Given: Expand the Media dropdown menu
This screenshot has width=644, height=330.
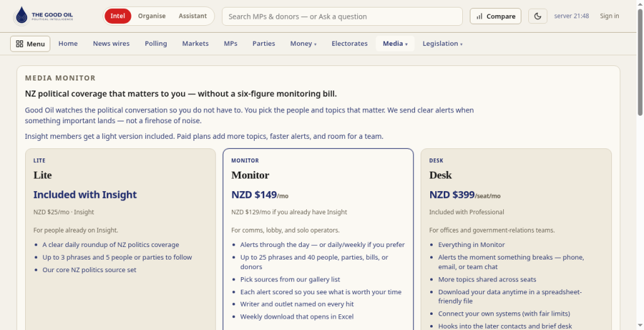Looking at the screenshot, I should (x=395, y=43).
